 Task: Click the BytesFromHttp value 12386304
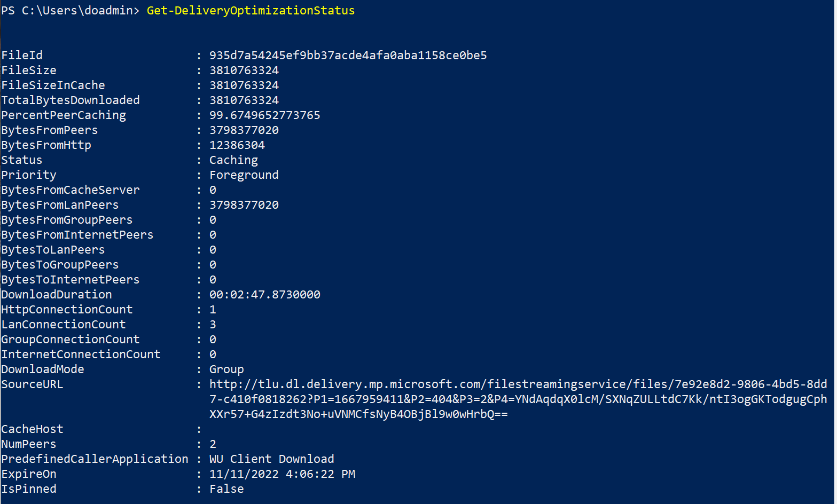point(237,145)
